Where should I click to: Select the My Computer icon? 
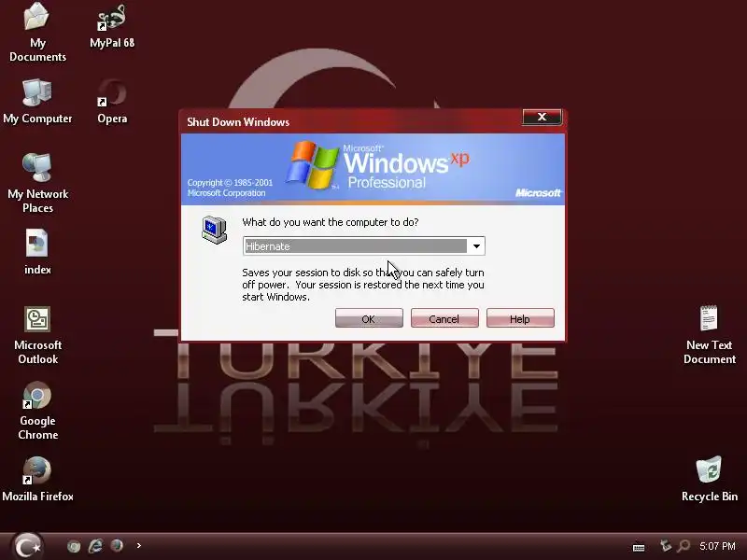[x=37, y=102]
